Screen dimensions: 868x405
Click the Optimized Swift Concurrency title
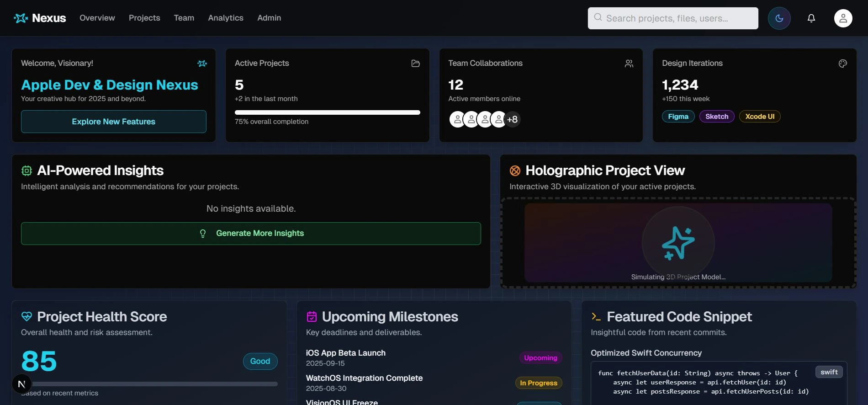pos(646,353)
